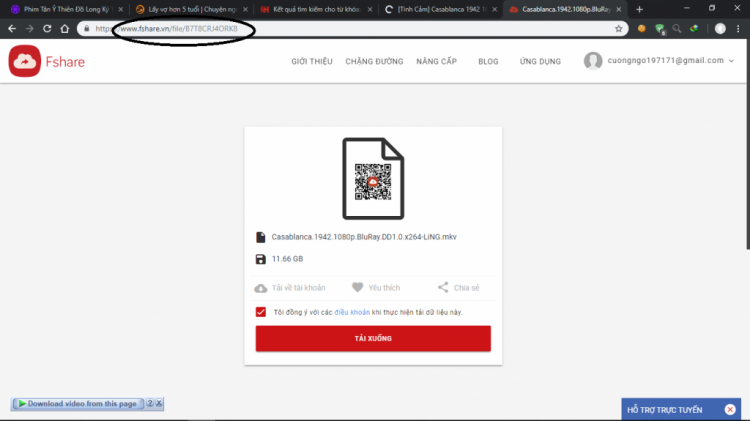View site info via padlock icon
The height and width of the screenshot is (421, 750).
[87, 29]
